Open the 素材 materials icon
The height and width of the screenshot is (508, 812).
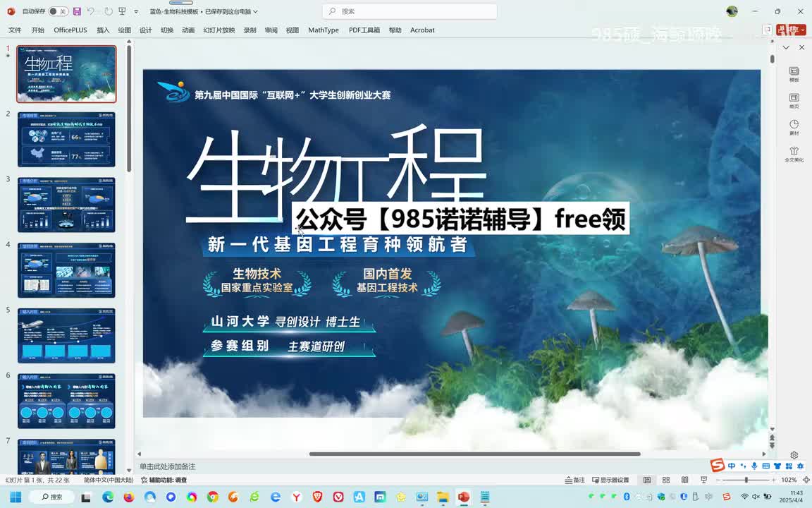click(794, 127)
